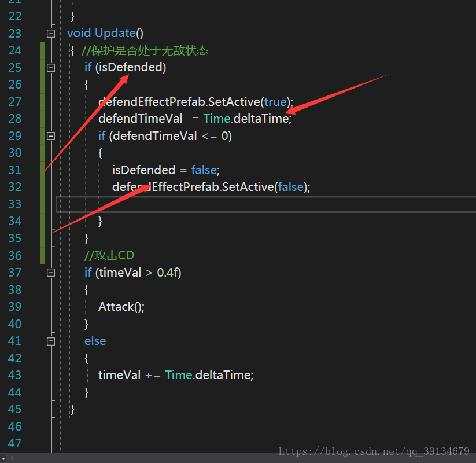Click the horizontal scrollbar left arrow
Image resolution: width=476 pixels, height=463 pixels.
pyautogui.click(x=12, y=458)
